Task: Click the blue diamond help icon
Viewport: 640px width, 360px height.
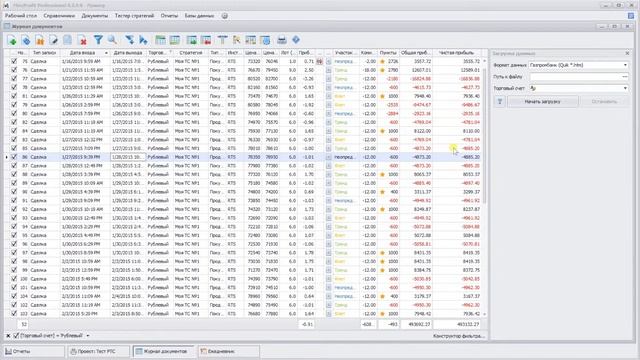Action: pos(296,40)
